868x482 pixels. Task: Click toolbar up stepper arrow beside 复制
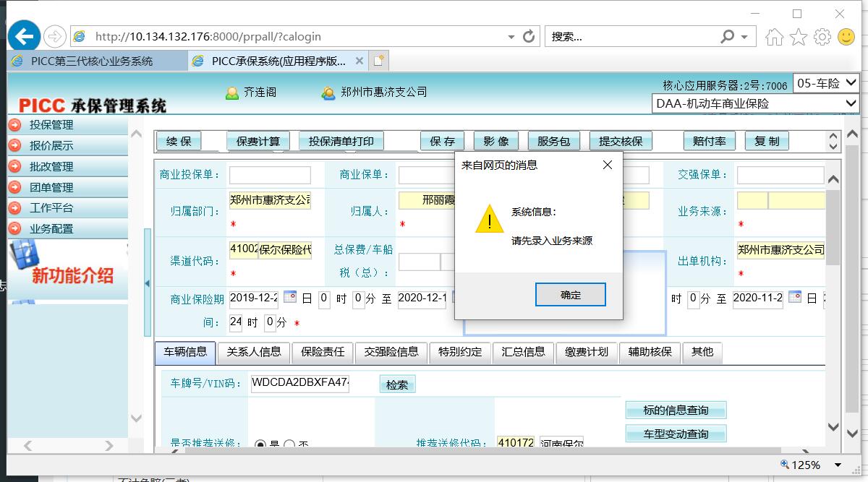coord(833,137)
